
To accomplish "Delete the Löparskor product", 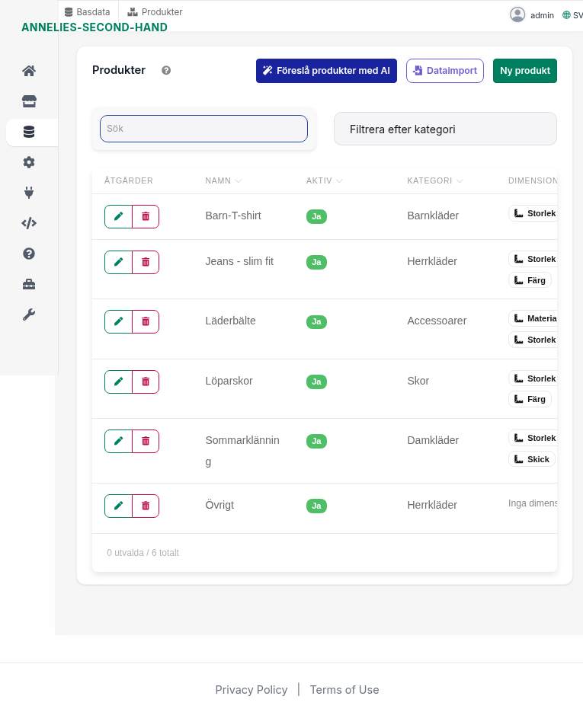I will tap(146, 382).
